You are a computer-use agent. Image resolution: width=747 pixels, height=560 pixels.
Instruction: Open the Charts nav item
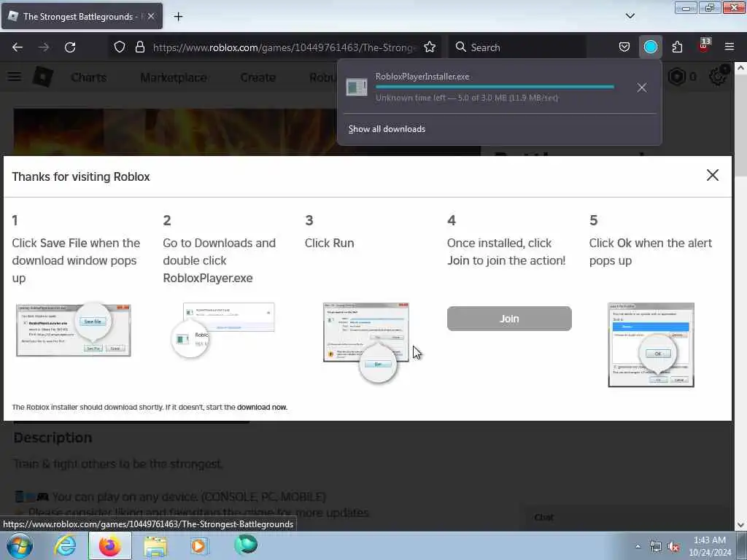coord(88,77)
